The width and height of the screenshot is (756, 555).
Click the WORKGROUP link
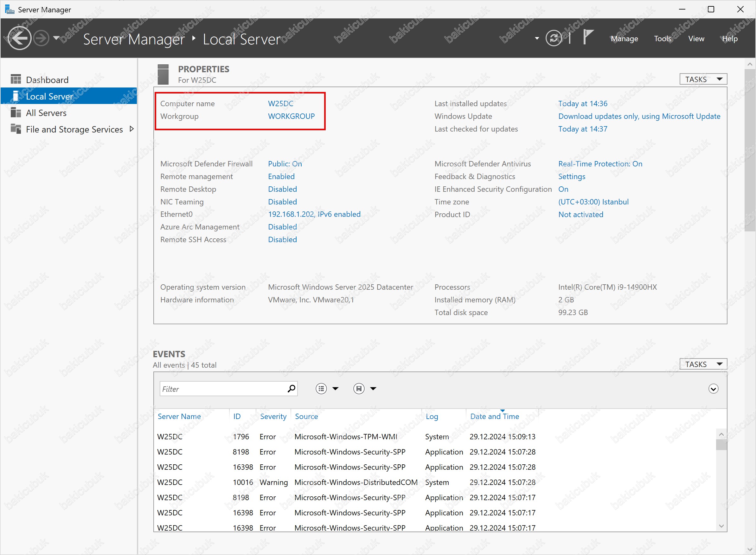click(x=291, y=116)
